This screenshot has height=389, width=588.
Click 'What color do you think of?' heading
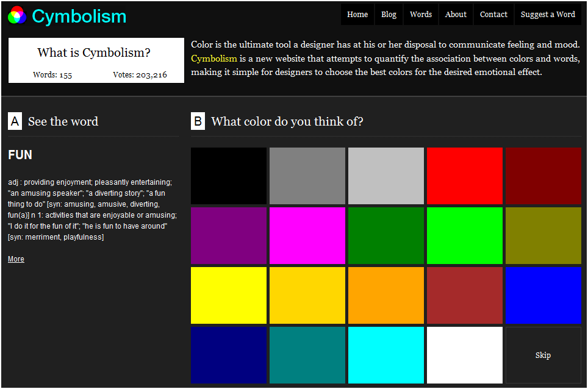point(287,121)
